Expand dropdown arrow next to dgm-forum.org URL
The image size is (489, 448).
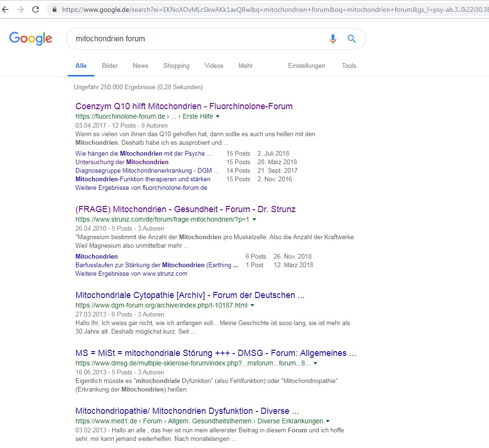tap(252, 305)
